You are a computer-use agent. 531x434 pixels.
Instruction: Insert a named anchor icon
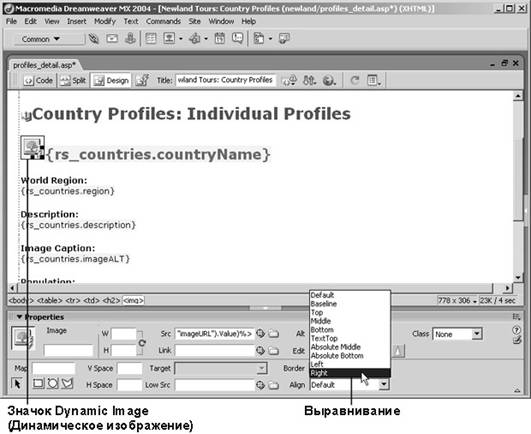[x=130, y=39]
